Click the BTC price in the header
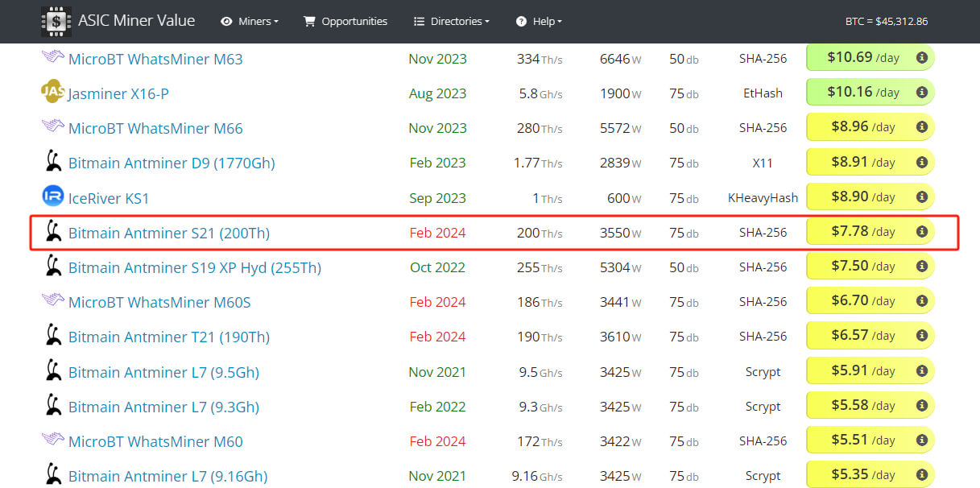 click(886, 22)
